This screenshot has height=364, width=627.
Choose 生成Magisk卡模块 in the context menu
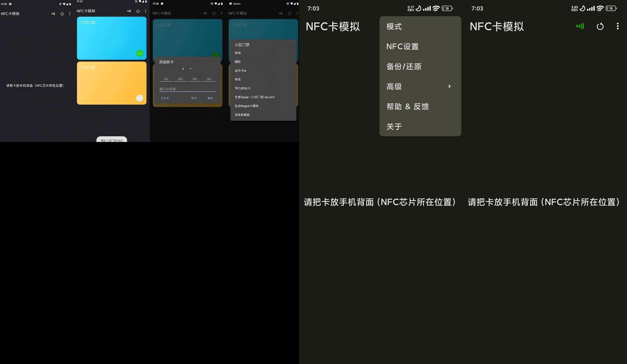(x=247, y=106)
